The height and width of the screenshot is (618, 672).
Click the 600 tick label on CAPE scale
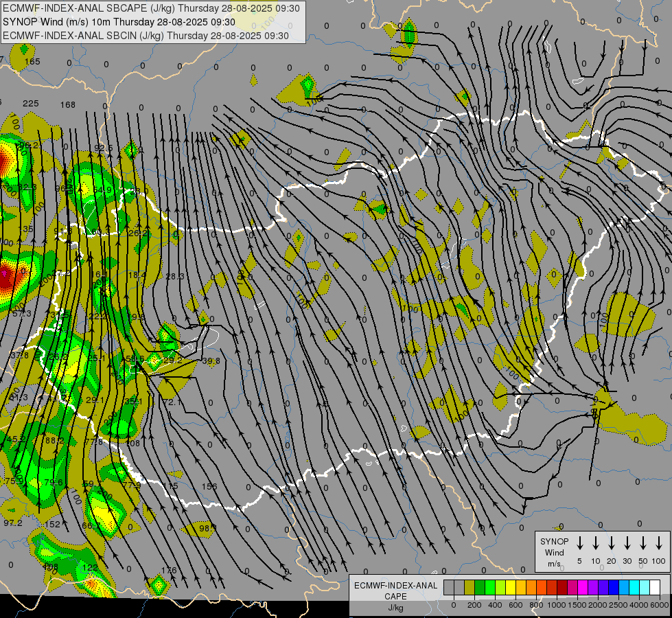pyautogui.click(x=515, y=605)
